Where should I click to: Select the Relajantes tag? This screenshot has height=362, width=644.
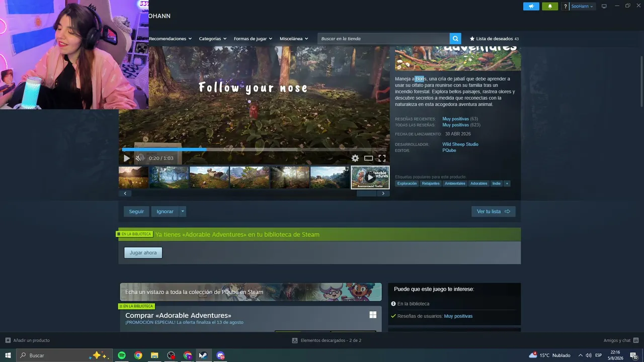point(431,184)
